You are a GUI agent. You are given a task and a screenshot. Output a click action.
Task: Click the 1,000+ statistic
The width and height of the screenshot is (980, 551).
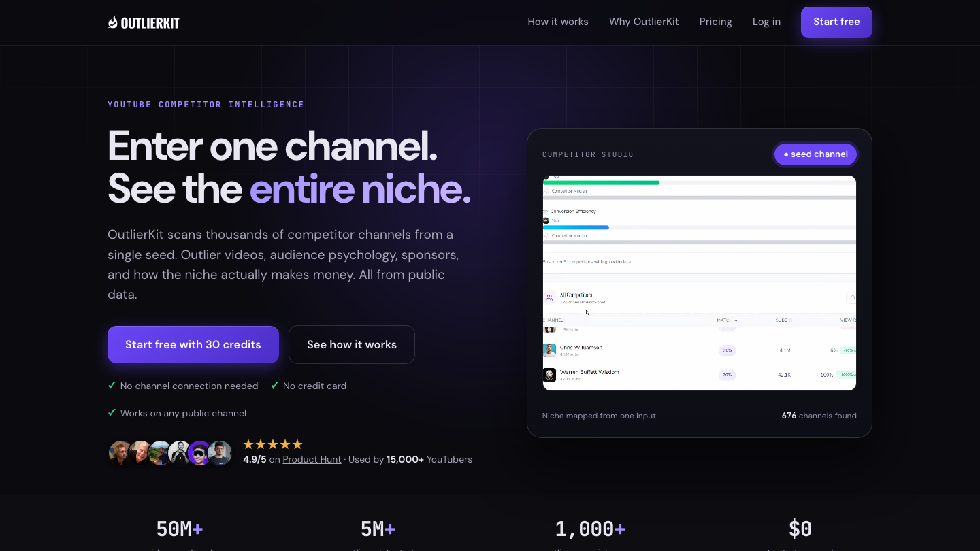click(590, 529)
